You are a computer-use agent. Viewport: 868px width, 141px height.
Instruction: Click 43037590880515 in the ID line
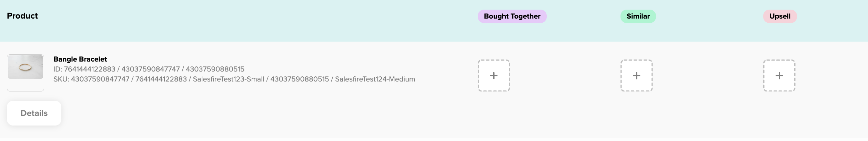click(x=215, y=69)
